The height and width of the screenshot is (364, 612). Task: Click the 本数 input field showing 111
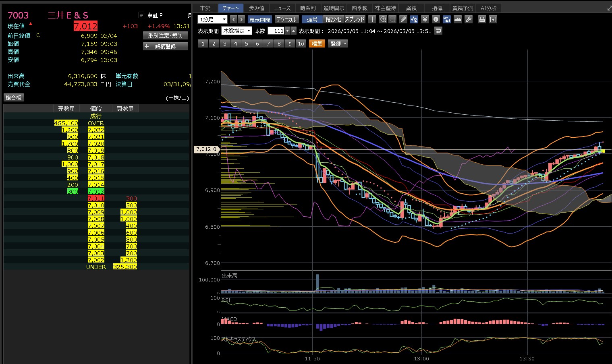coord(276,31)
